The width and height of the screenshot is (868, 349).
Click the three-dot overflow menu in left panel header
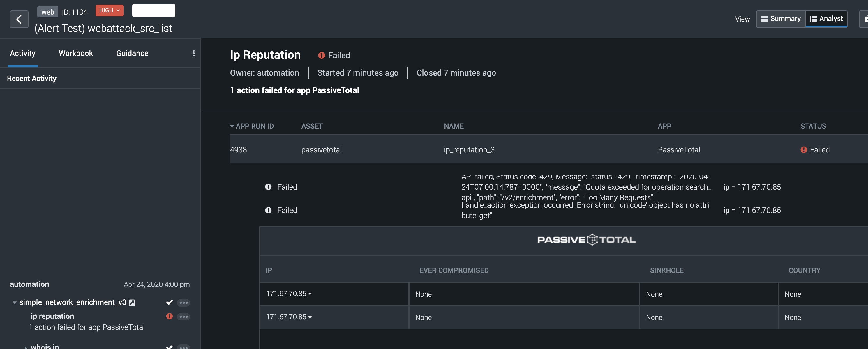pyautogui.click(x=194, y=53)
